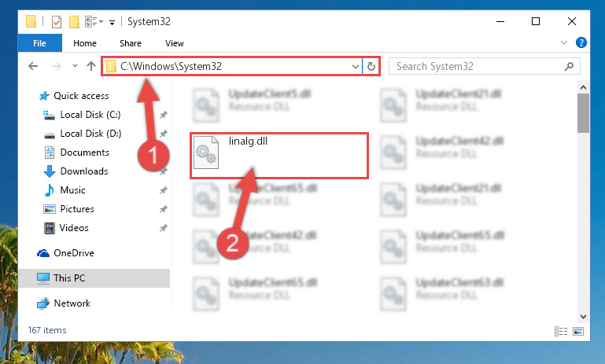The image size is (605, 364).
Task: Switch to large thumbnails view
Action: [x=578, y=331]
